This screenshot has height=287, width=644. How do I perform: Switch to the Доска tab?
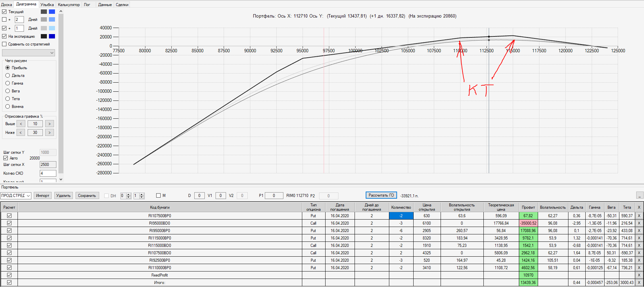click(x=6, y=5)
